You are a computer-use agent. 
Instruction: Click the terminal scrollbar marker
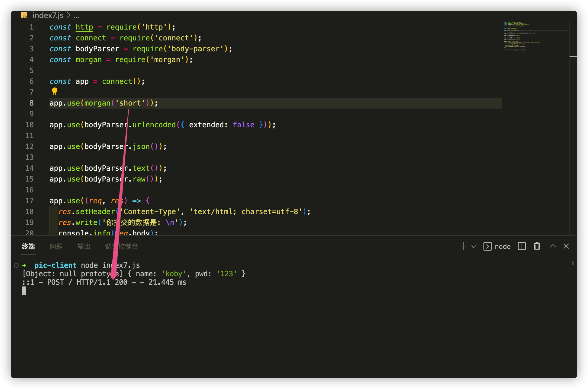pyautogui.click(x=573, y=263)
